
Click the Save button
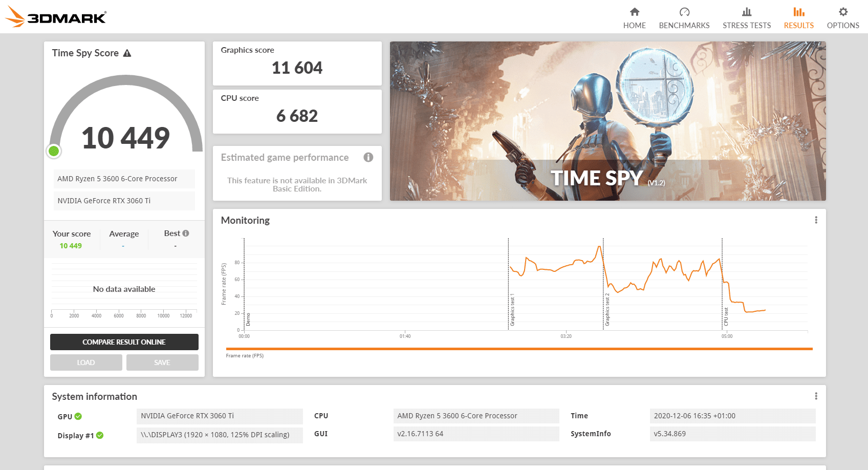(162, 362)
